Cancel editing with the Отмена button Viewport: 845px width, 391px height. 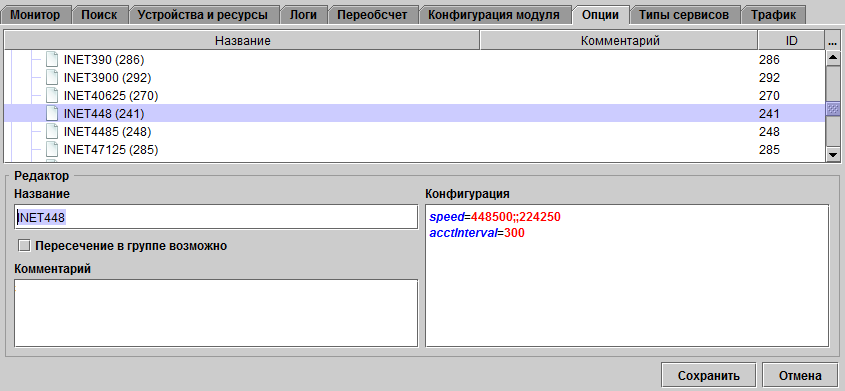pyautogui.click(x=800, y=375)
